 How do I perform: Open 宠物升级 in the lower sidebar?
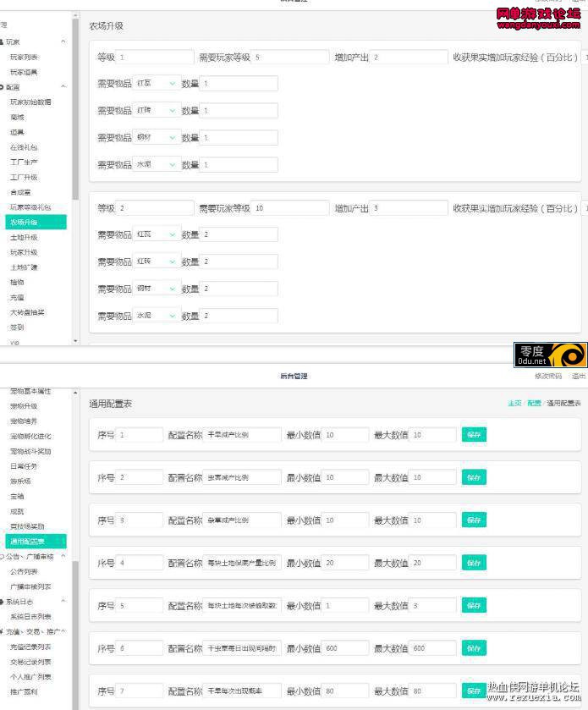click(24, 406)
